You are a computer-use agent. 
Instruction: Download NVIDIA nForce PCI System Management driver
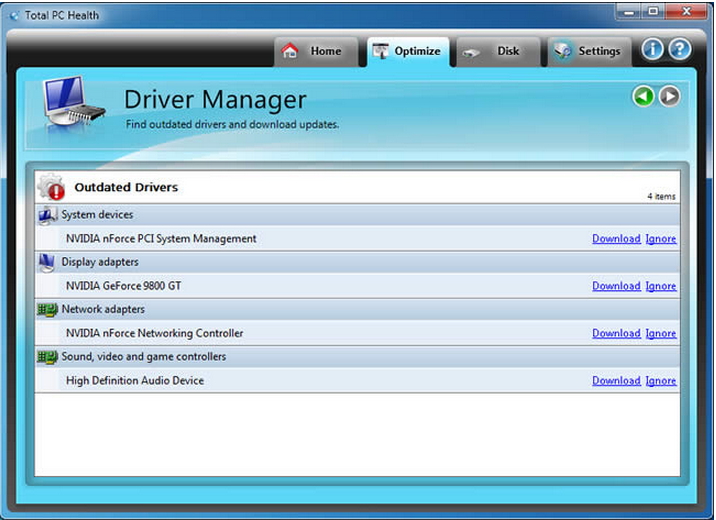pyautogui.click(x=616, y=239)
